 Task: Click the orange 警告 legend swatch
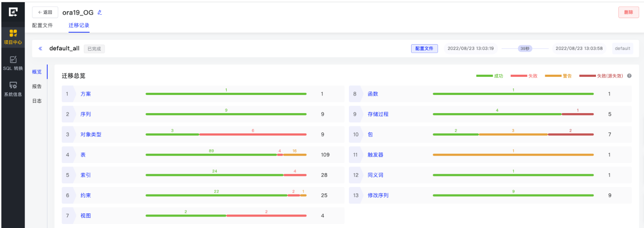pyautogui.click(x=553, y=76)
